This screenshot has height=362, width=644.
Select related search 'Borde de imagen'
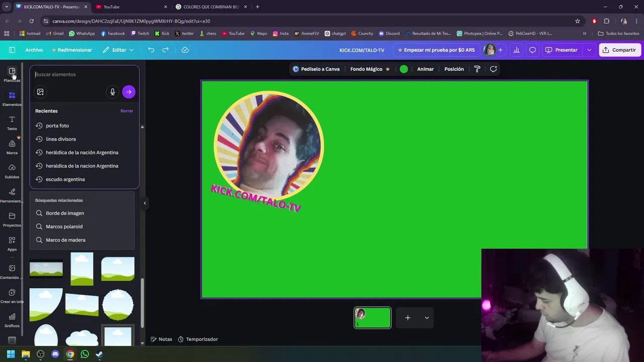82,213
